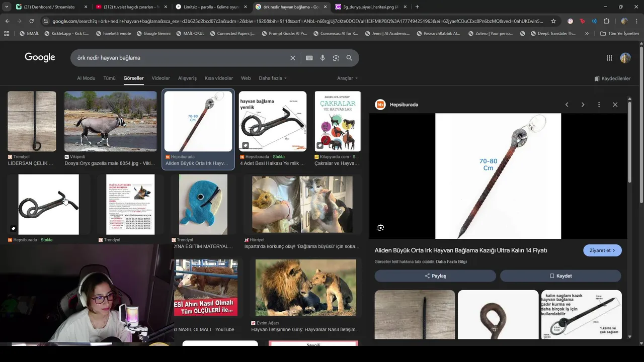Image resolution: width=644 pixels, height=362 pixels.
Task: Open the Araçlar tools dropdown
Action: point(348,78)
